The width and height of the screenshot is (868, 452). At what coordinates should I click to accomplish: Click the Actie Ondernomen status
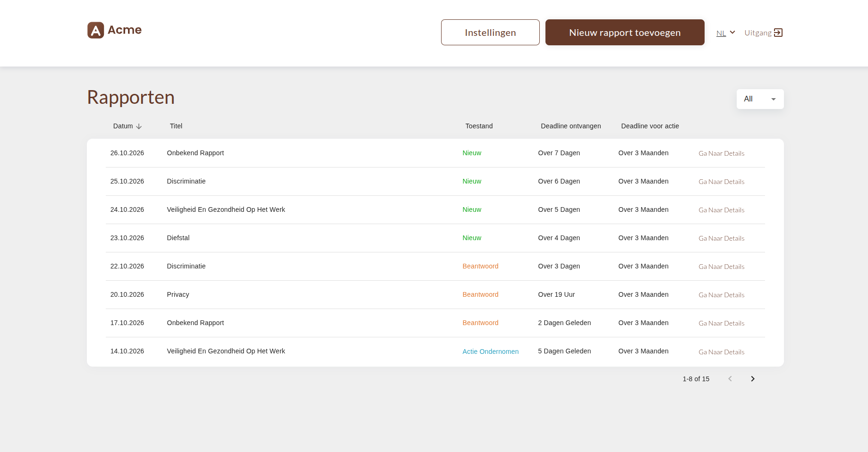click(491, 352)
